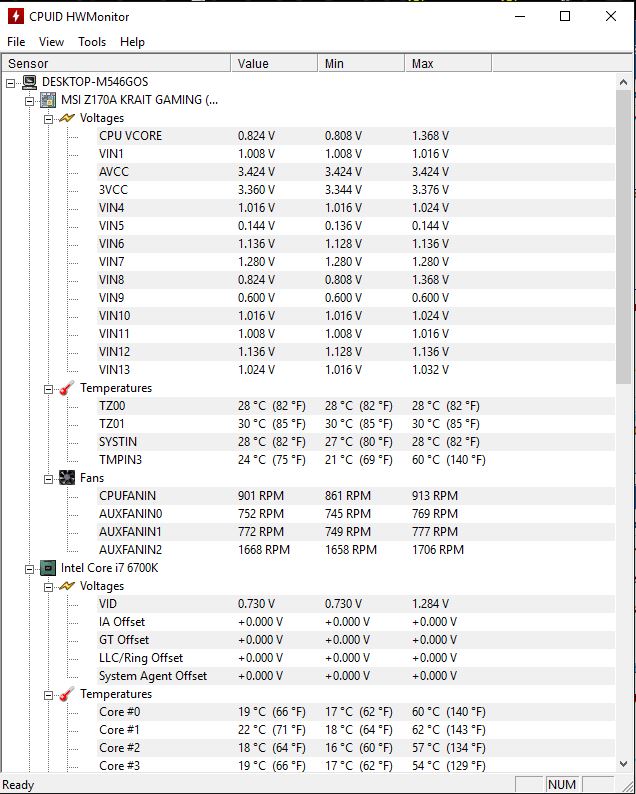
Task: Click the NUM indicator in status bar
Action: 562,784
